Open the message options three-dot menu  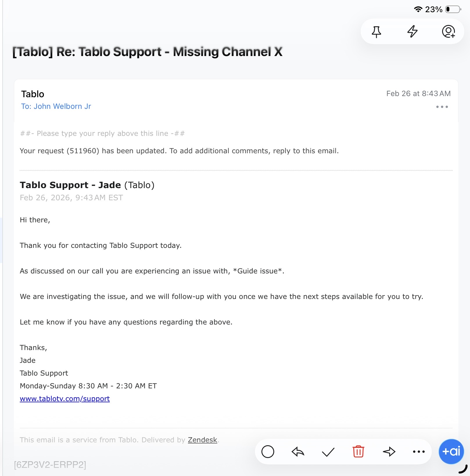(442, 107)
